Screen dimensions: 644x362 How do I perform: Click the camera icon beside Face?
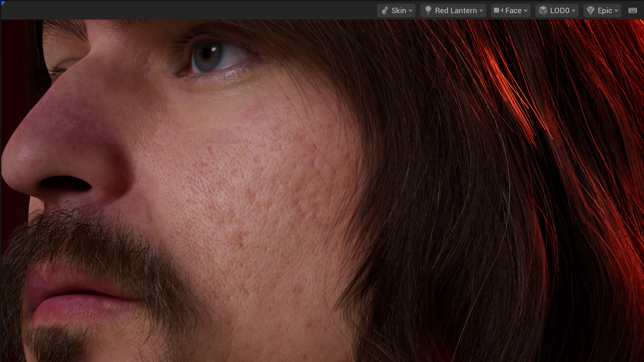499,10
